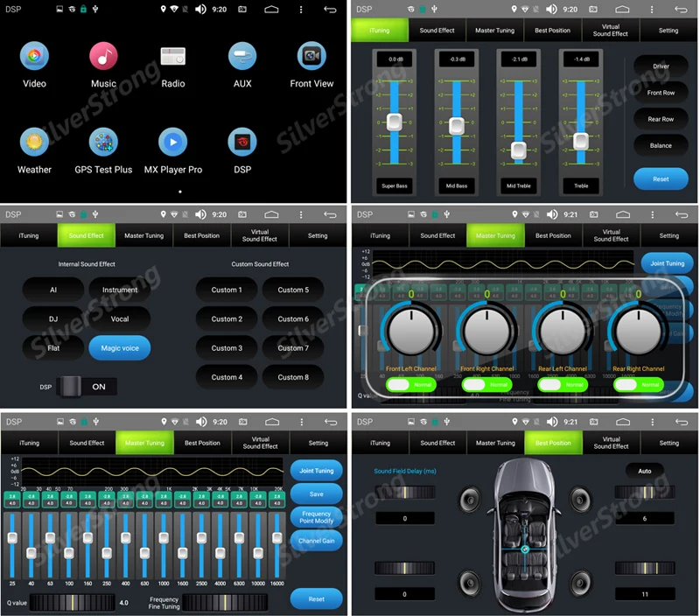Click the Super Bass slider handle
The image size is (700, 616).
click(395, 122)
